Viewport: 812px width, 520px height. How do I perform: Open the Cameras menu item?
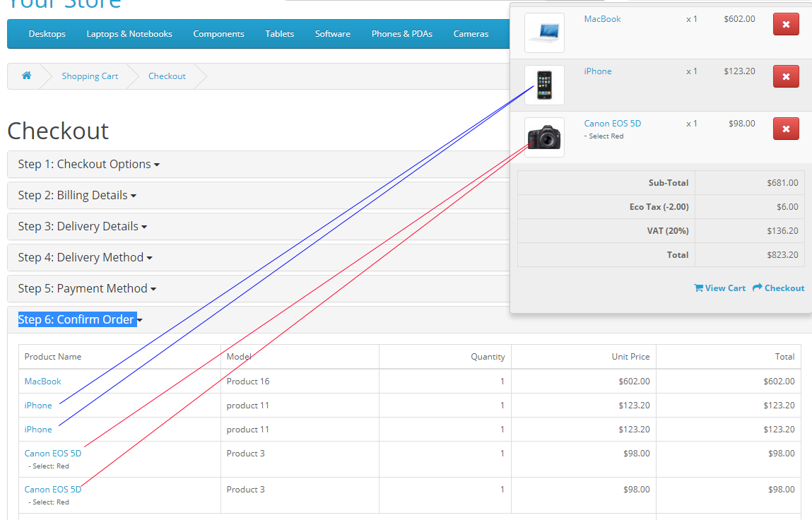[471, 34]
